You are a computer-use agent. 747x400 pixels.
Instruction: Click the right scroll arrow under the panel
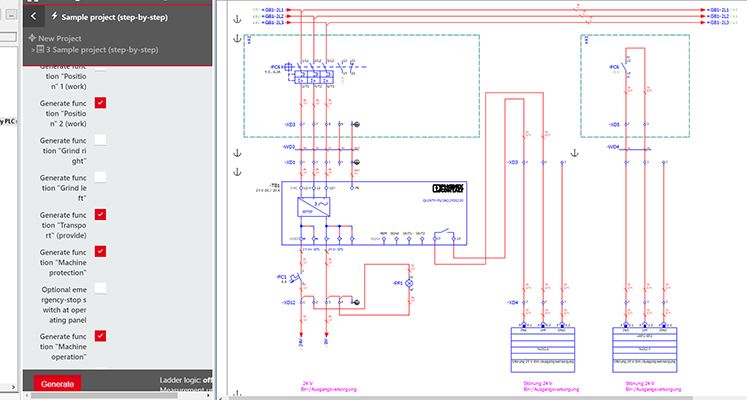pyautogui.click(x=209, y=395)
